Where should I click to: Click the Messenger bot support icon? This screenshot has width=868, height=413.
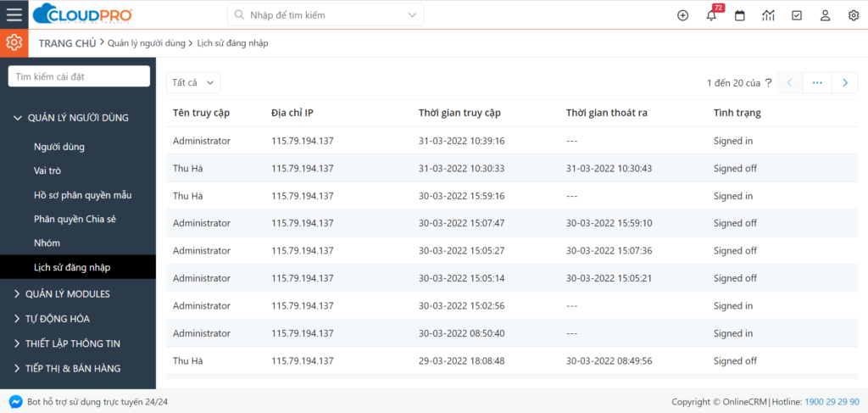(15, 401)
